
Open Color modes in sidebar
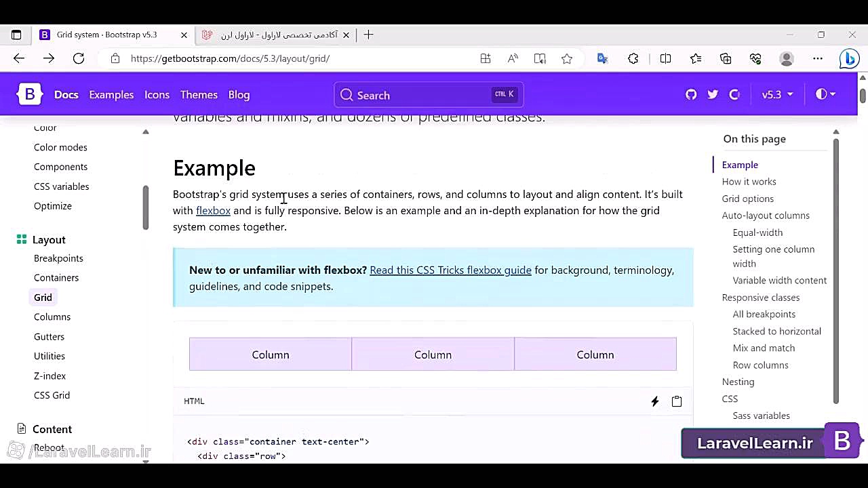click(x=60, y=147)
